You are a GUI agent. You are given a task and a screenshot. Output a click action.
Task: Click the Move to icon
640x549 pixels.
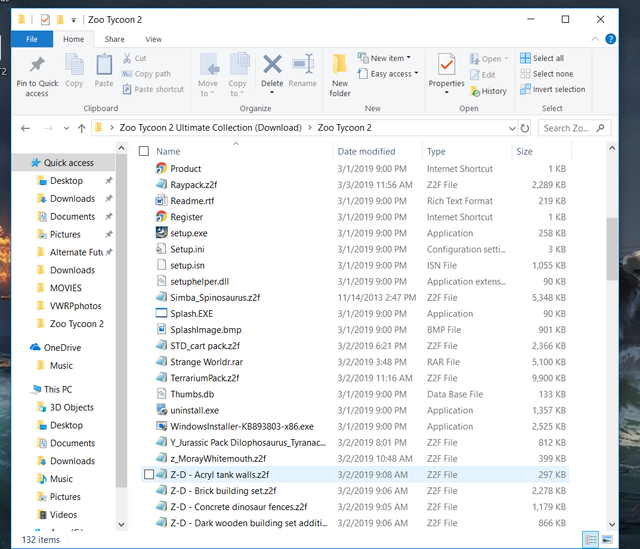(209, 64)
